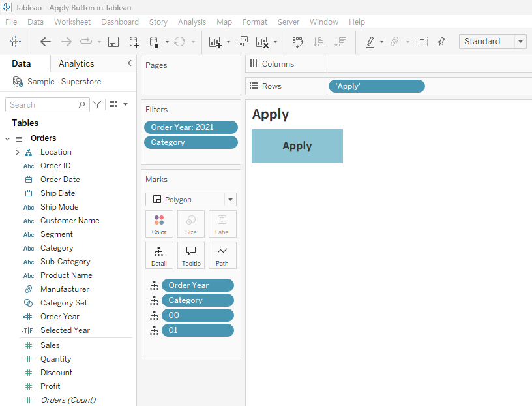Screen dimensions: 532x406
Task: Click the Color button on the Marks card
Action: pyautogui.click(x=159, y=224)
